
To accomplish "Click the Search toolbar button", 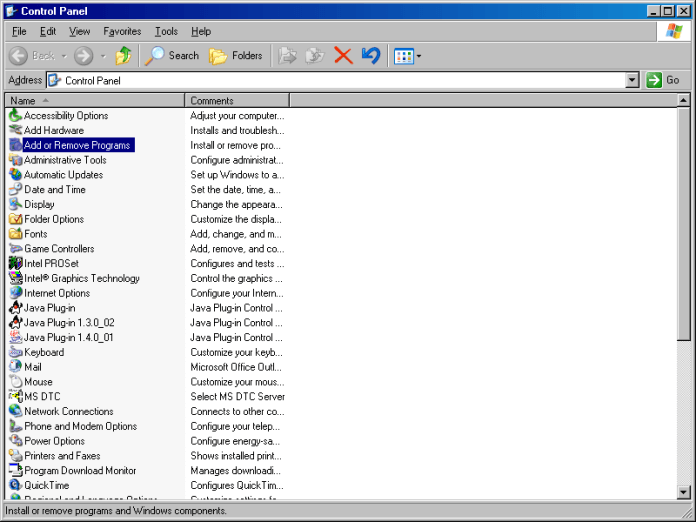I will 172,56.
